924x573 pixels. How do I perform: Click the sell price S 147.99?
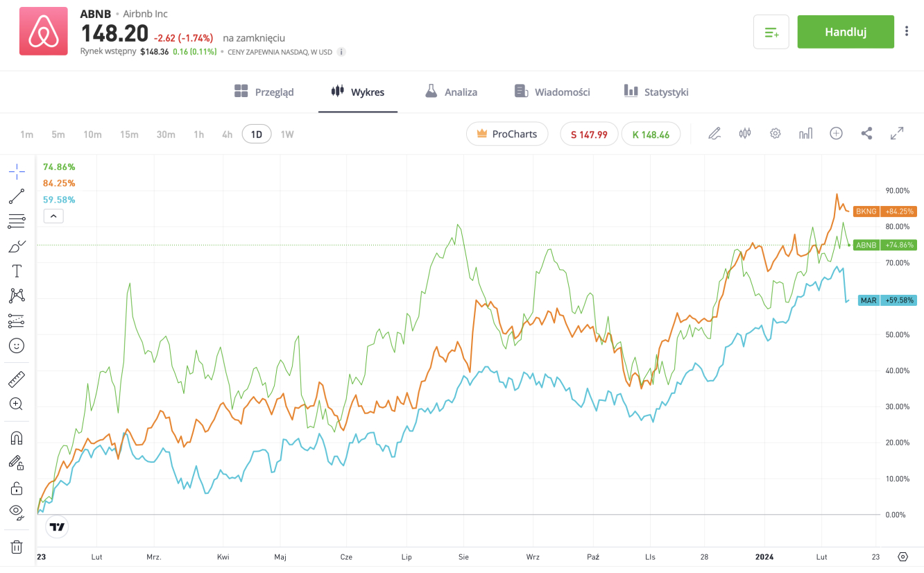pos(589,135)
